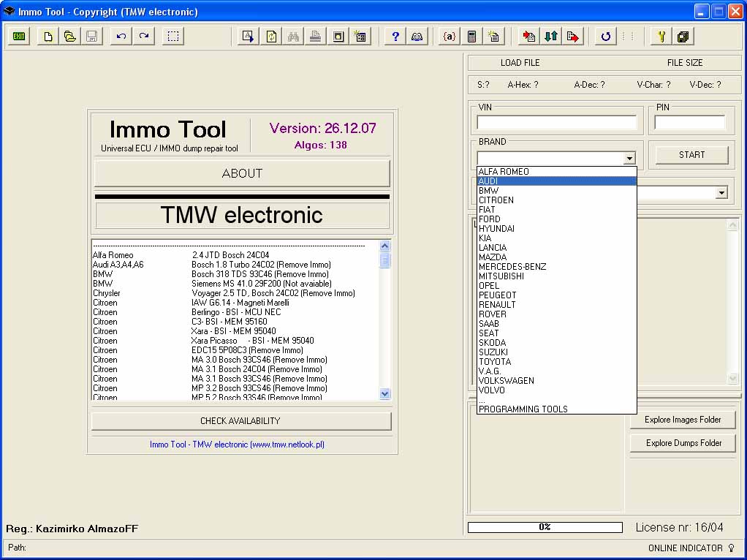Click the 0% progress bar

[545, 527]
